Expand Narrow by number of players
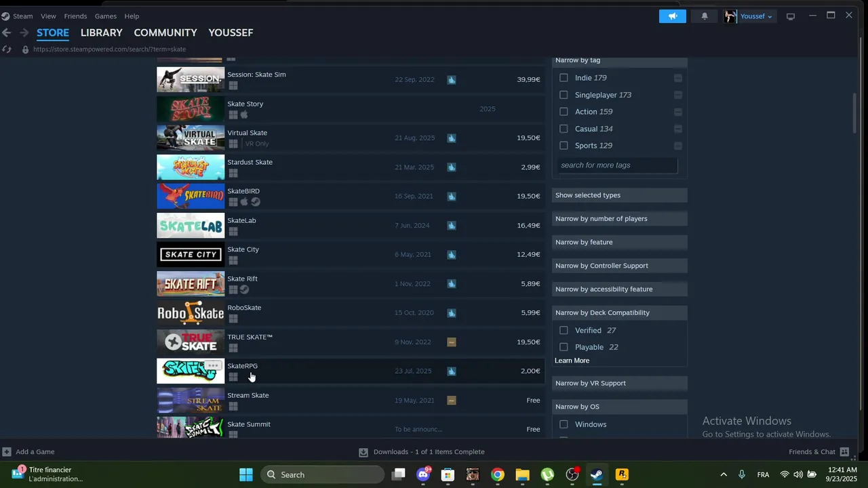The image size is (868, 488). [619, 219]
